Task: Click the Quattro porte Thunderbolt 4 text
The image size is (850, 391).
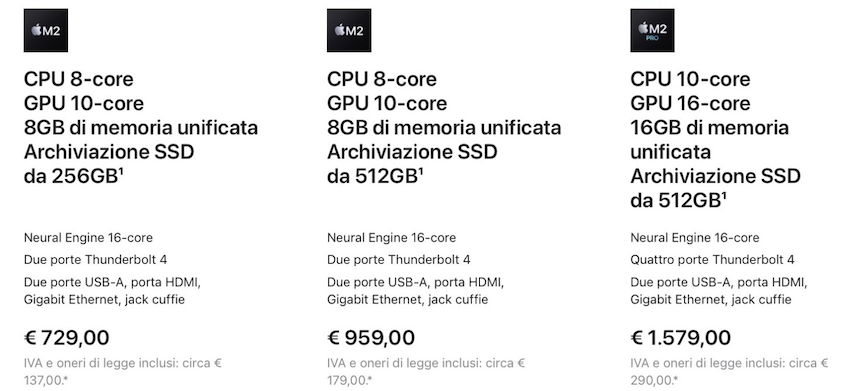Action: pyautogui.click(x=712, y=260)
